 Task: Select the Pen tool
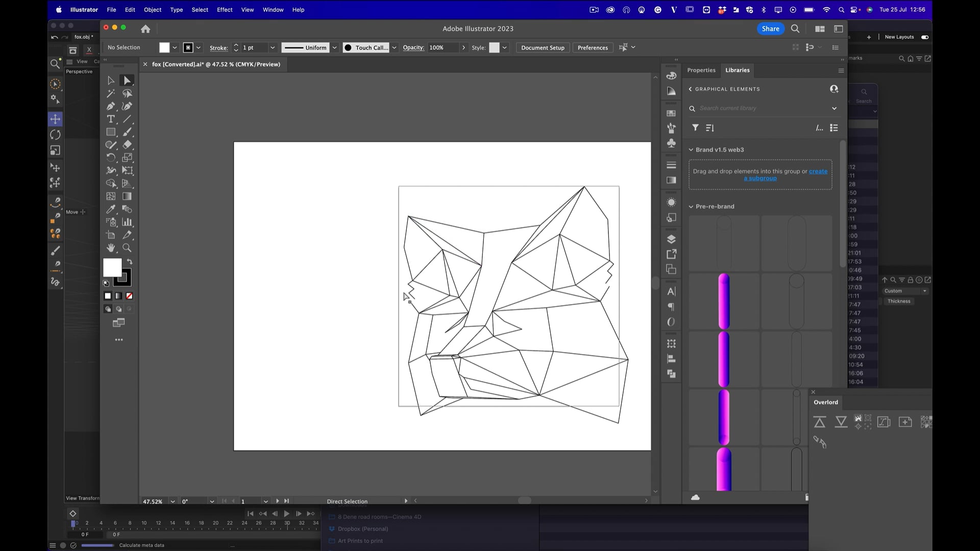111,106
